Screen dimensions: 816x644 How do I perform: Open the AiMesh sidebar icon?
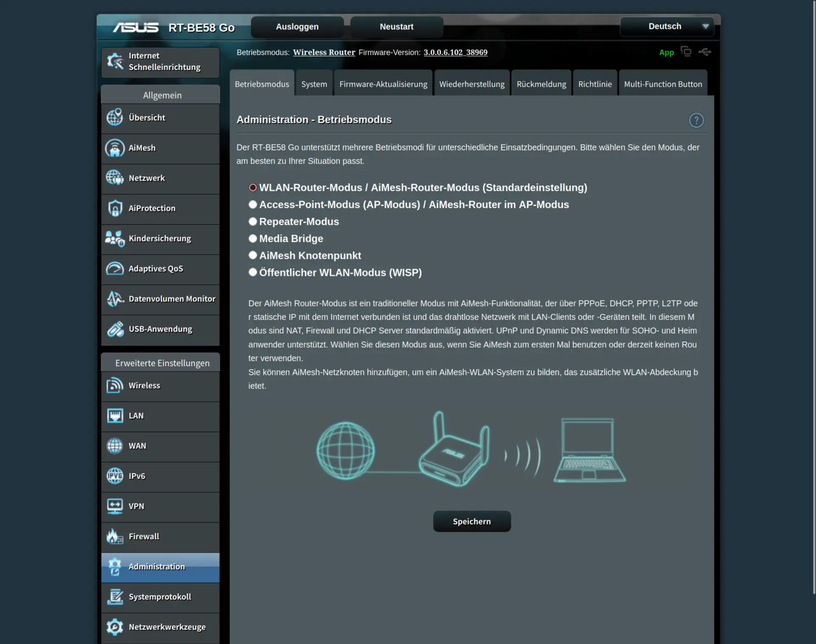(x=115, y=148)
